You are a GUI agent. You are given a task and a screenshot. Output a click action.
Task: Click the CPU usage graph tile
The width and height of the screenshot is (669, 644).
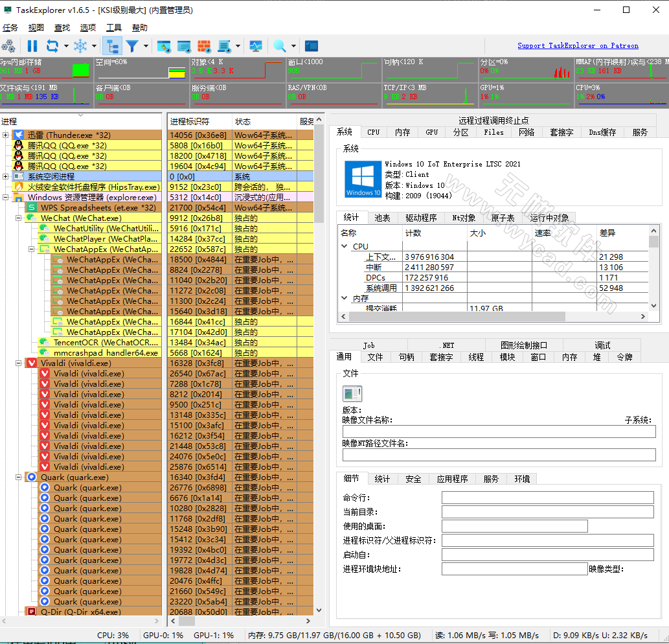click(x=621, y=96)
